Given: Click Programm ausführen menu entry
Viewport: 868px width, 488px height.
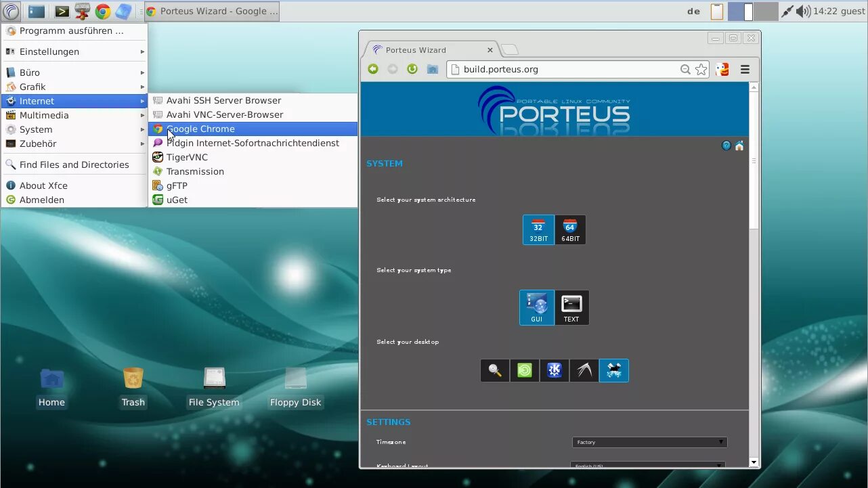Looking at the screenshot, I should click(x=74, y=30).
